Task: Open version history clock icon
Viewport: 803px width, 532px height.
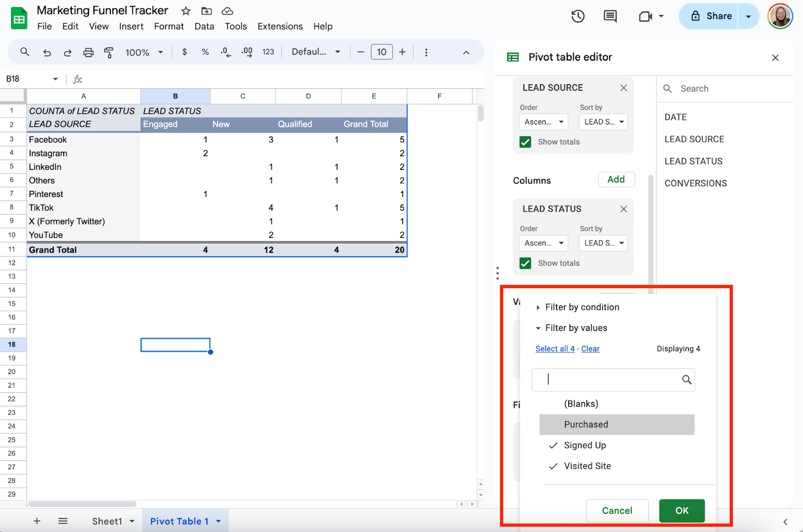Action: pos(578,16)
